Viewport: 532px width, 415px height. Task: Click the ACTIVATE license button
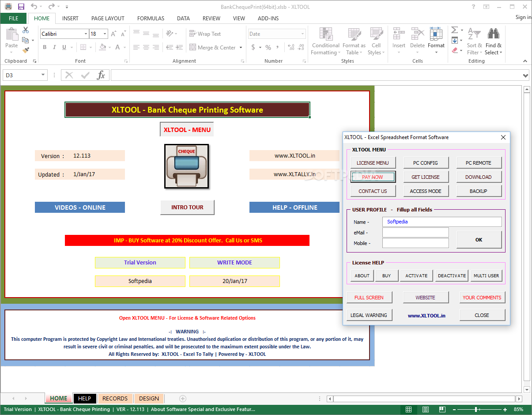click(x=416, y=275)
